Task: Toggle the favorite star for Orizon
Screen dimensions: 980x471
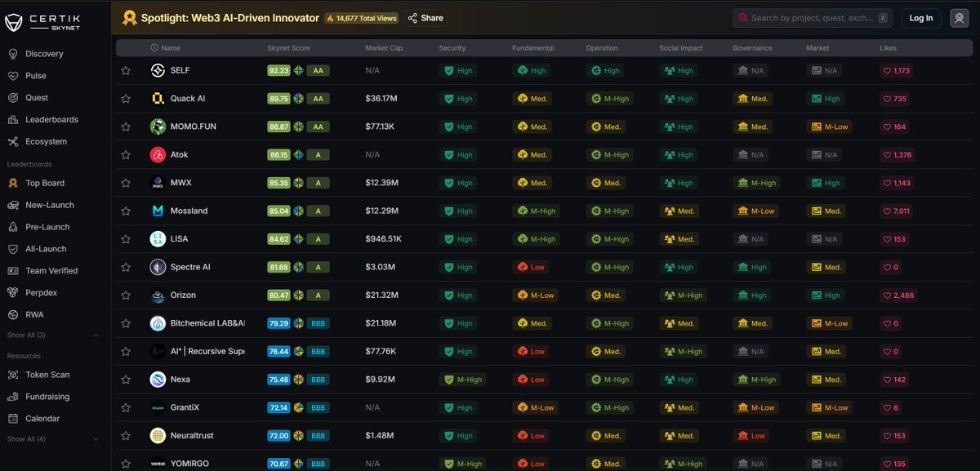Action: coord(126,295)
